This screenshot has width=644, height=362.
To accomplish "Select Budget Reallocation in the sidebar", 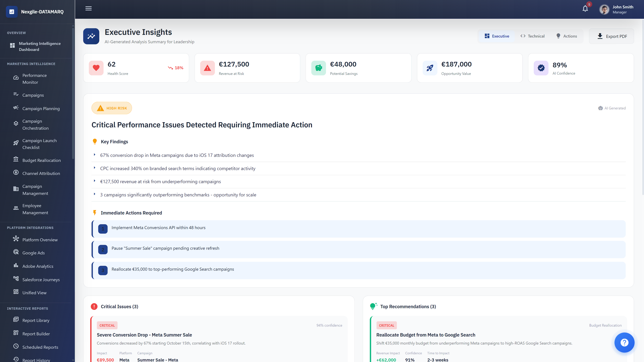I will pyautogui.click(x=41, y=160).
